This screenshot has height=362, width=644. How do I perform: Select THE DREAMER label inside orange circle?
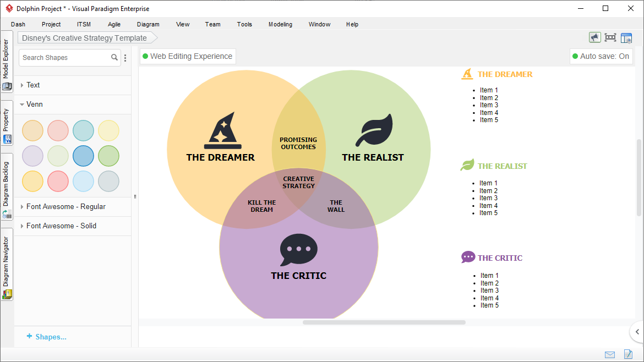pos(221,157)
